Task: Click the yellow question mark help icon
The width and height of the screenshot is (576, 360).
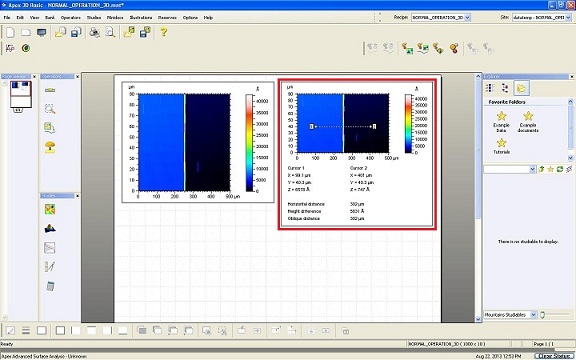Action: (x=164, y=32)
